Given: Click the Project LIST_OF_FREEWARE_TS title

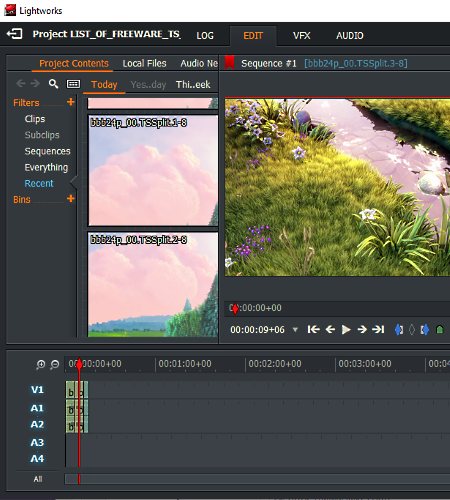Looking at the screenshot, I should click(106, 34).
